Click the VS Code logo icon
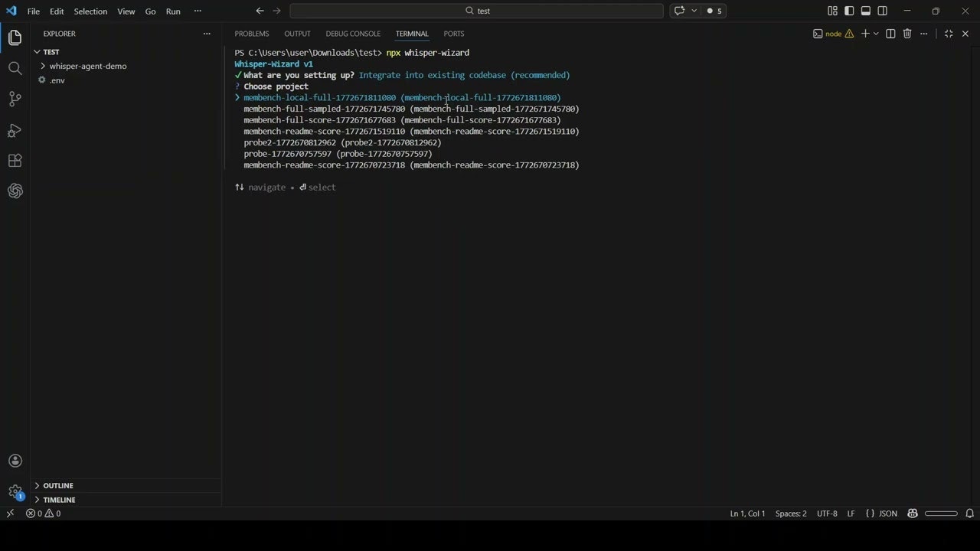 (x=11, y=11)
